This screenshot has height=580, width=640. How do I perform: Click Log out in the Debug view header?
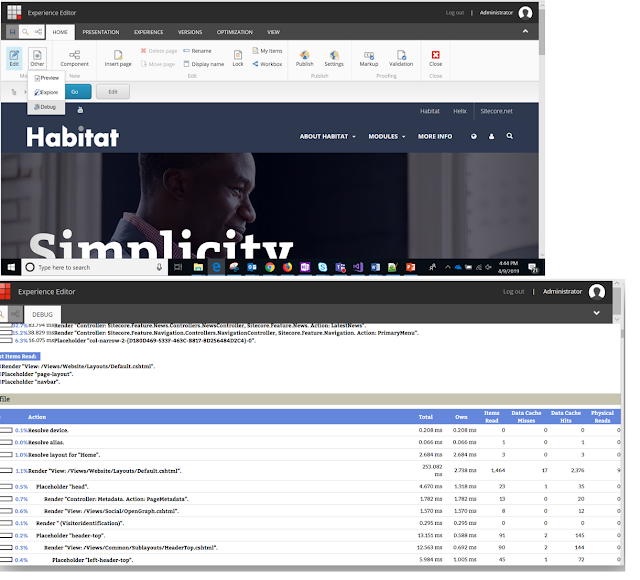pos(513,291)
